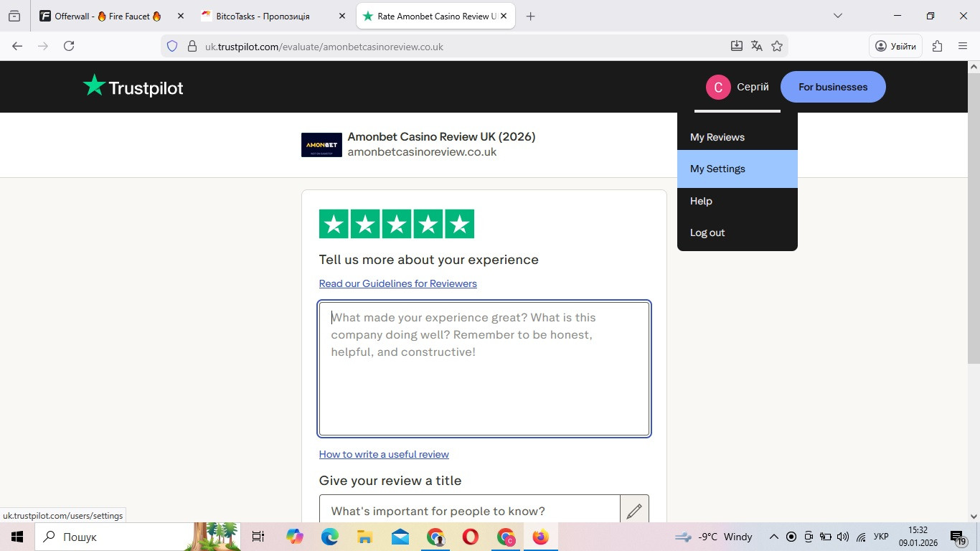Image resolution: width=980 pixels, height=551 pixels.
Task: Open the Firefox hamburger application menu
Action: (963, 46)
